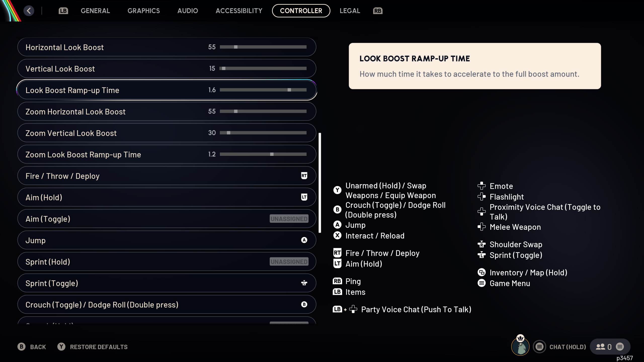This screenshot has height=362, width=644.
Task: Open the Audio tab
Action: pos(187,11)
